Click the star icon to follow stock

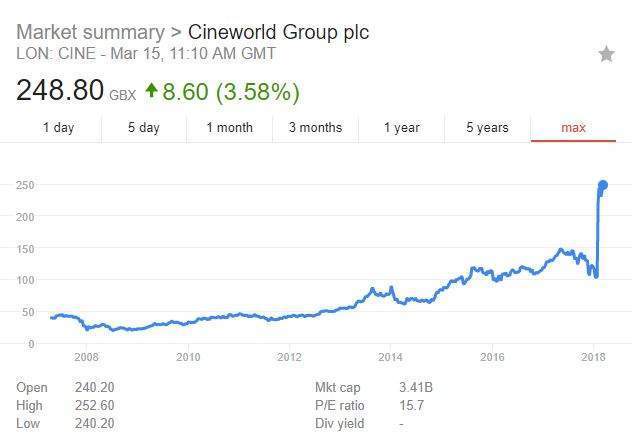click(606, 54)
